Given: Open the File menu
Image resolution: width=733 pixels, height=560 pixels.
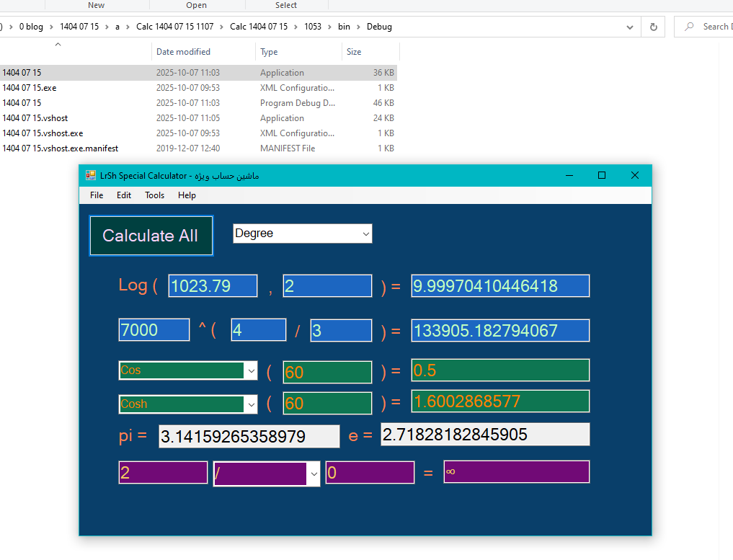Looking at the screenshot, I should click(x=97, y=195).
